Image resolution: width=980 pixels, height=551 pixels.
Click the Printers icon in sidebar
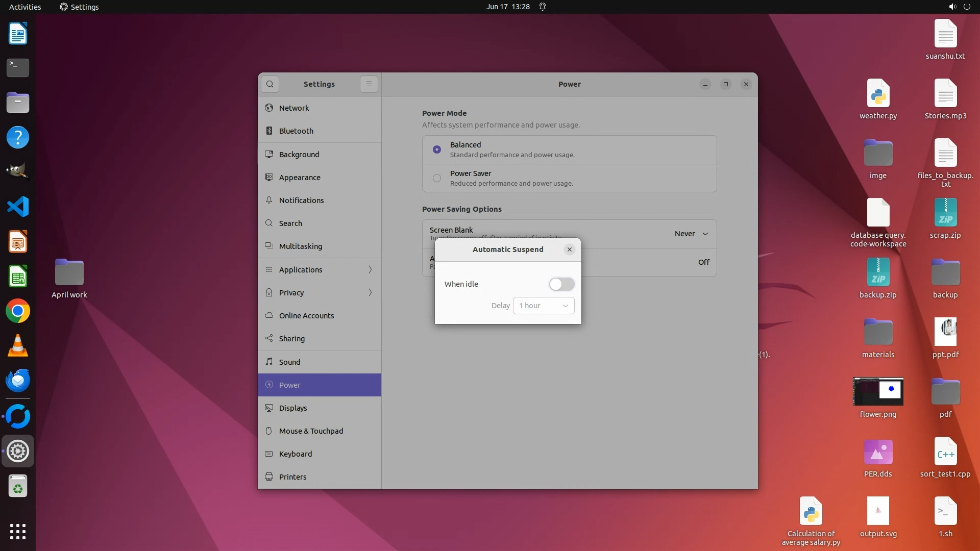click(x=269, y=477)
